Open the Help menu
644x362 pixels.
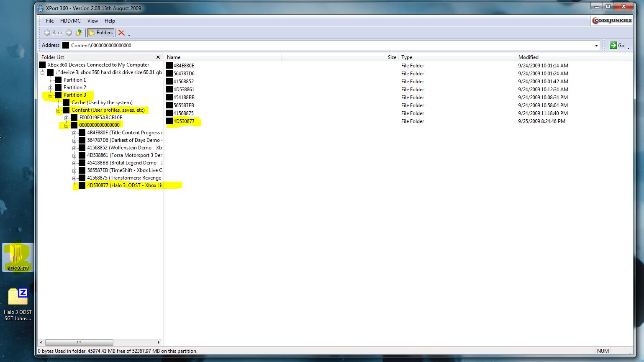pos(110,21)
